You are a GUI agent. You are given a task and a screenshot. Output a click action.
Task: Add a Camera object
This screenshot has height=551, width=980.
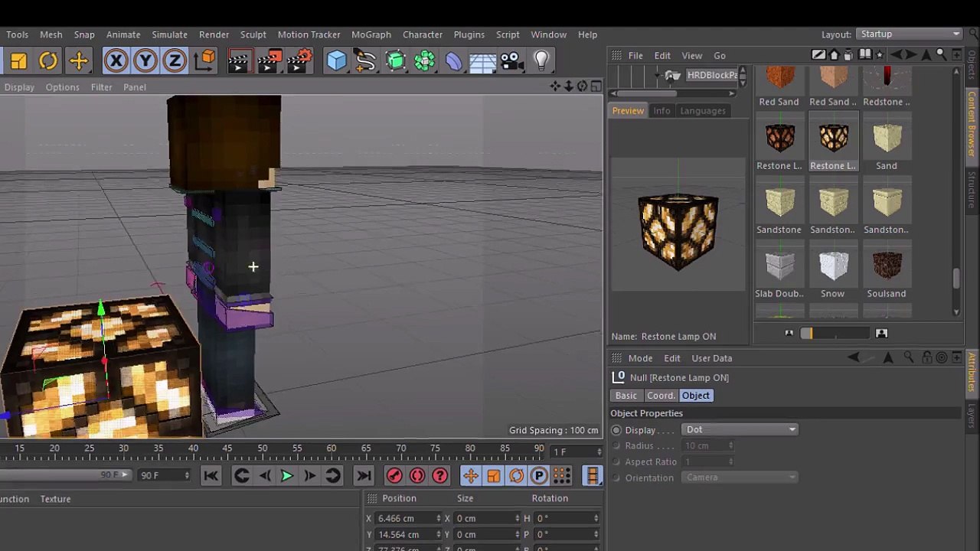click(x=511, y=60)
